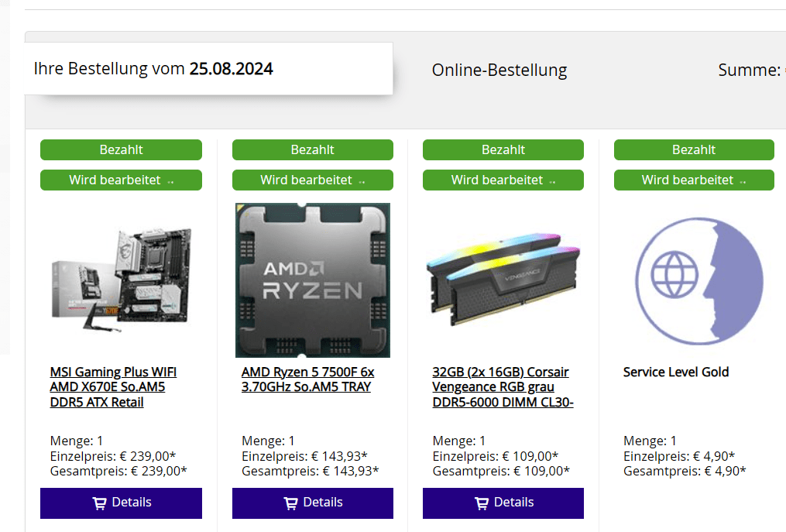The height and width of the screenshot is (532, 786).
Task: Click Menge: 1 under MSI motherboard
Action: (x=77, y=441)
